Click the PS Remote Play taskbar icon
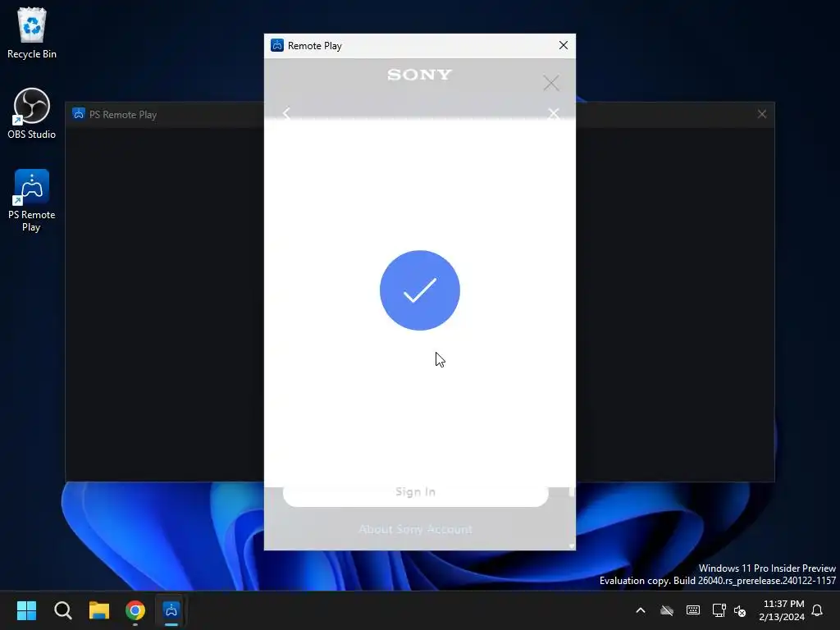Viewport: 840px width, 630px height. [171, 610]
